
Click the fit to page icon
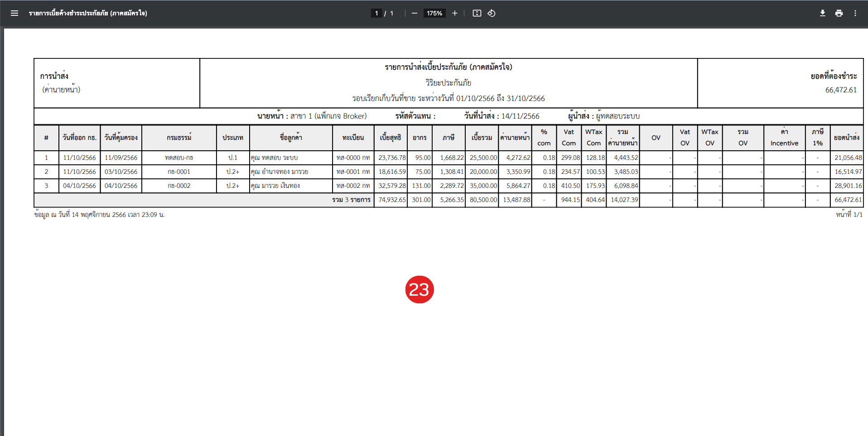point(477,13)
